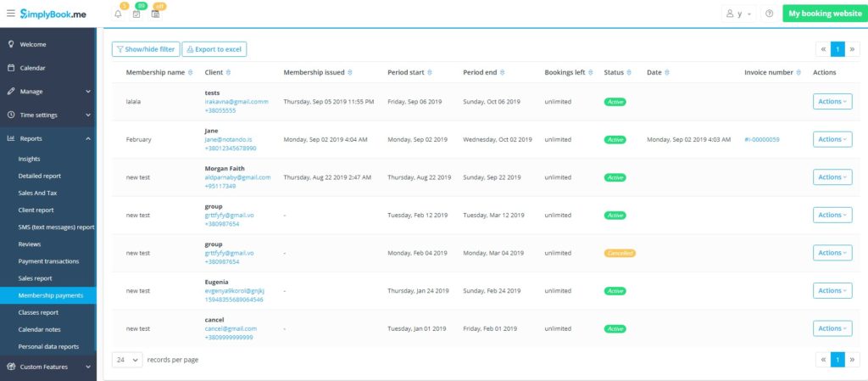Sort by Status column icon

tap(629, 72)
